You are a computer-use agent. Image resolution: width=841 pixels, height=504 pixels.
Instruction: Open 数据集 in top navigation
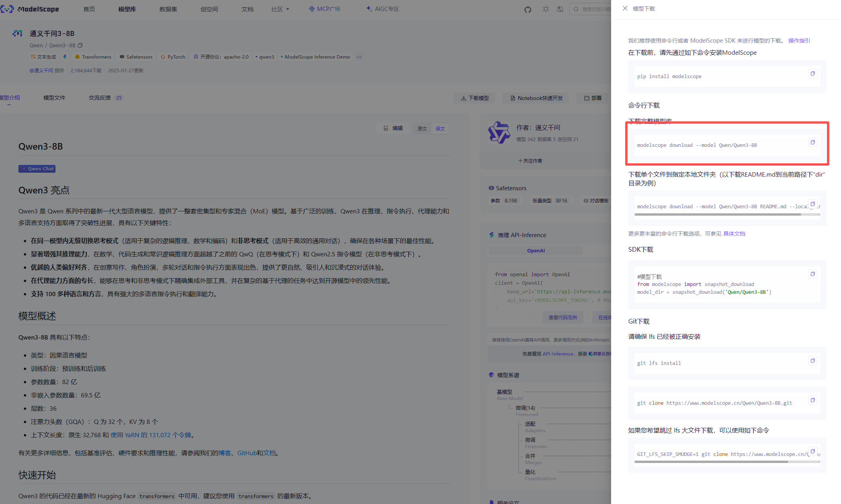(x=168, y=9)
